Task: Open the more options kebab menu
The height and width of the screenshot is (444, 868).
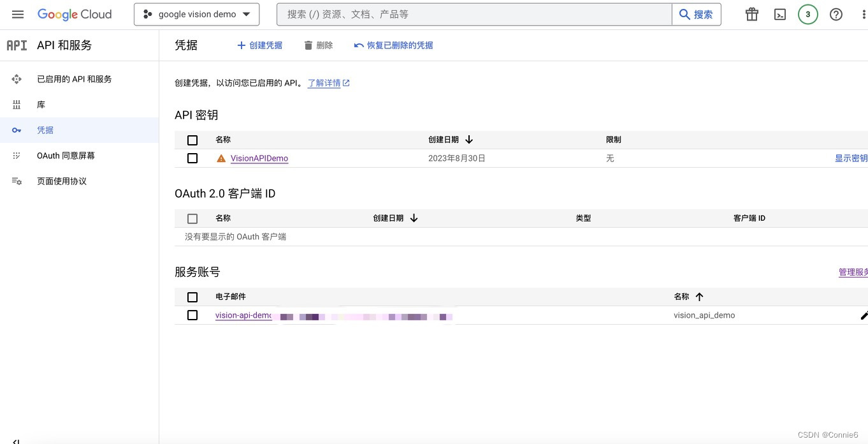Action: point(864,14)
